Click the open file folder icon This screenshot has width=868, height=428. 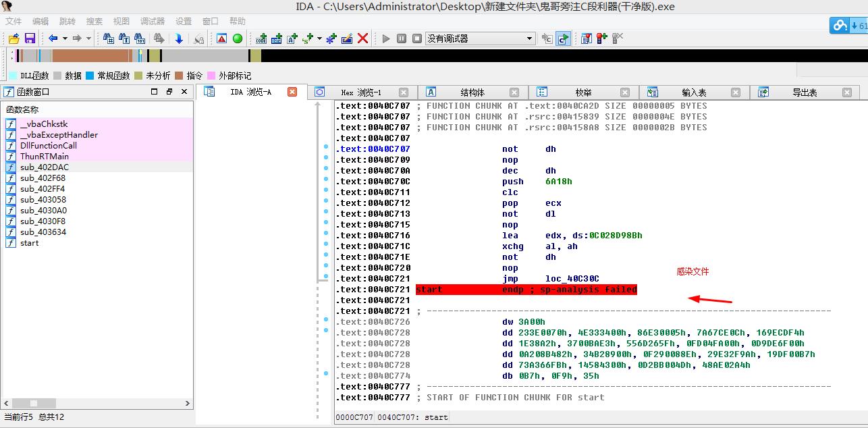coord(13,38)
